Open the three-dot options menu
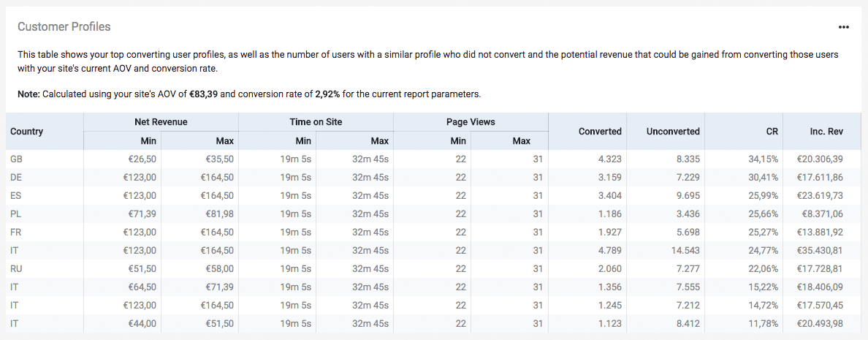Screen dimensions: 868x340 coord(843,27)
